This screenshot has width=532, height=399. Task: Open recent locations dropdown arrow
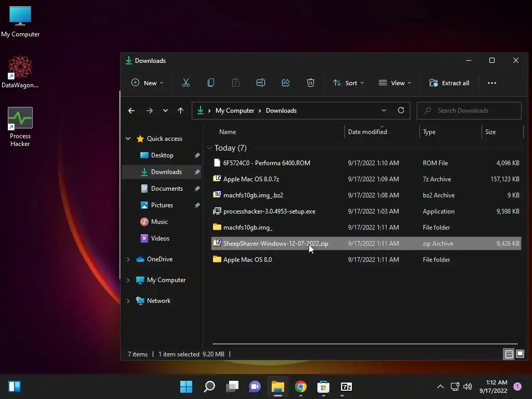(x=165, y=111)
